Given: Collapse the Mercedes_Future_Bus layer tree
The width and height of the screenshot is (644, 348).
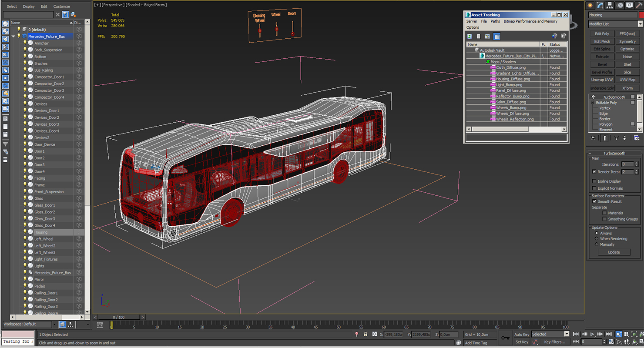Looking at the screenshot, I should click(x=13, y=37).
